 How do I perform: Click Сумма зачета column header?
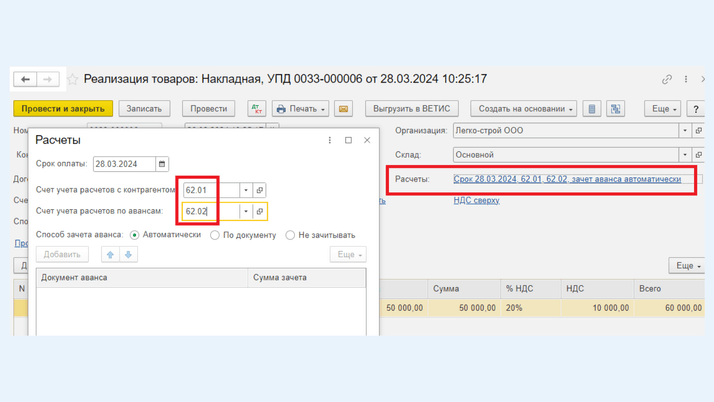307,278
